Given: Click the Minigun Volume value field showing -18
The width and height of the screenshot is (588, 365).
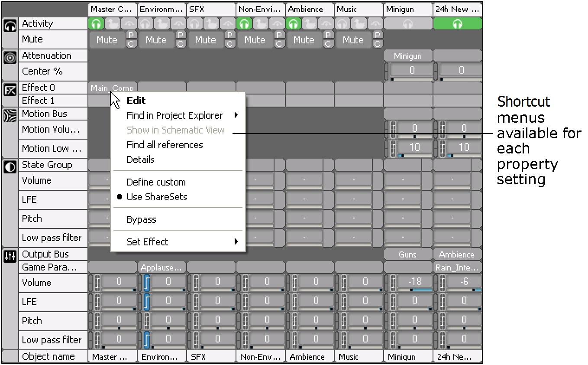Looking at the screenshot, I should pos(415,281).
